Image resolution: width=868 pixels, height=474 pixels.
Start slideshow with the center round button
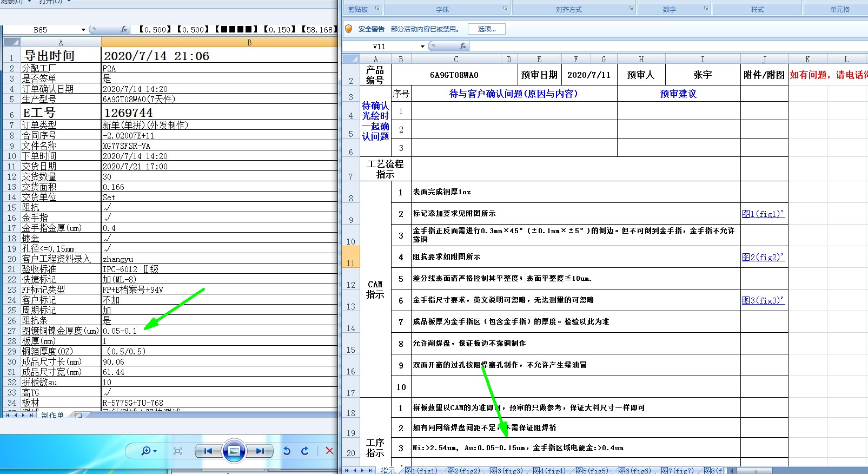pos(234,451)
